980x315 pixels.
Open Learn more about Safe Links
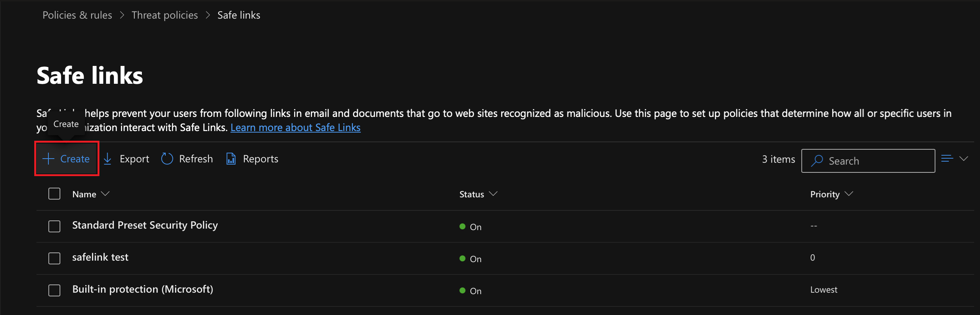click(x=295, y=127)
